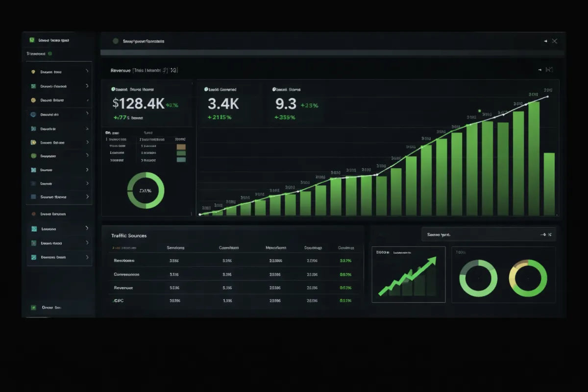This screenshot has width=588, height=392.
Task: Click the Sessions column header
Action: (175, 248)
